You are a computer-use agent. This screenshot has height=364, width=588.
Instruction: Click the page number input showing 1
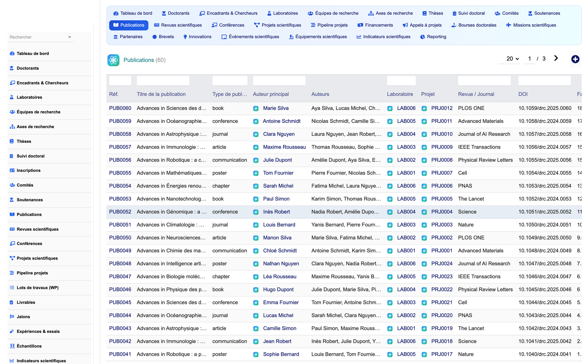(x=529, y=59)
